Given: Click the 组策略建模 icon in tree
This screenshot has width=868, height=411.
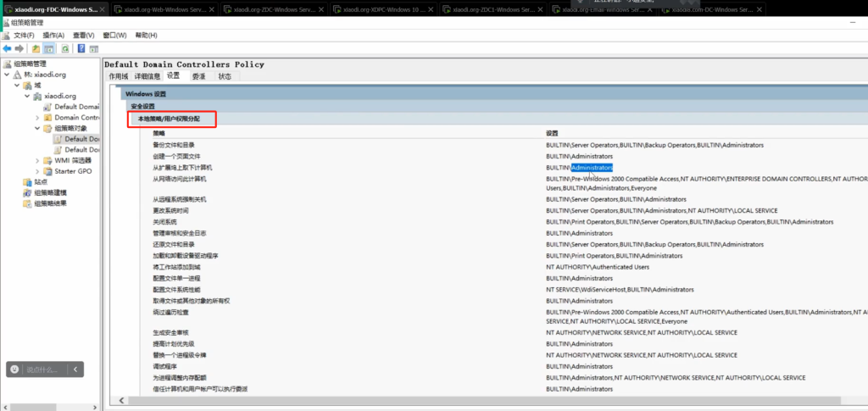Looking at the screenshot, I should 27,192.
